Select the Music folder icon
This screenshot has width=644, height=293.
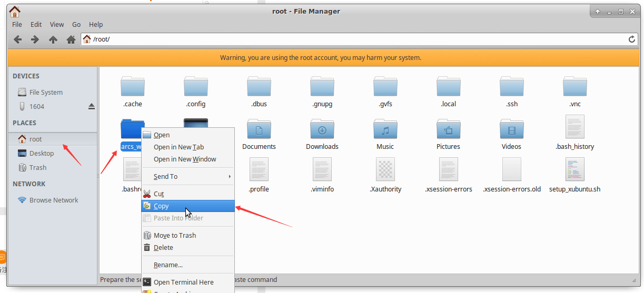[x=385, y=129]
